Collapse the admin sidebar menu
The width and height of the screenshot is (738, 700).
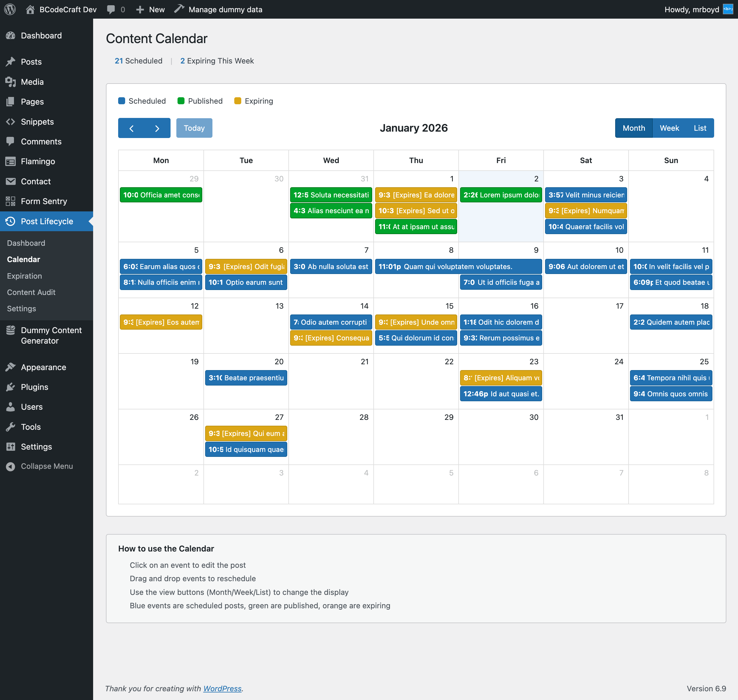(x=46, y=466)
